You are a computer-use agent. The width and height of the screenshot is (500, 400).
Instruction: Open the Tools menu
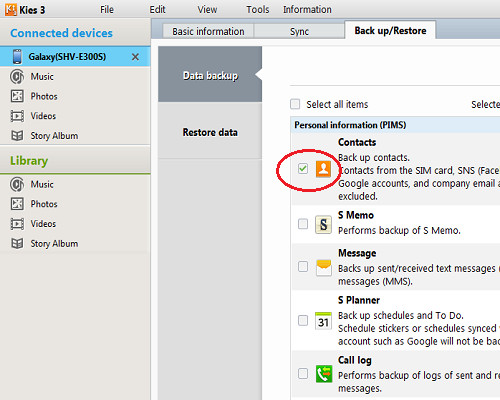click(x=258, y=10)
